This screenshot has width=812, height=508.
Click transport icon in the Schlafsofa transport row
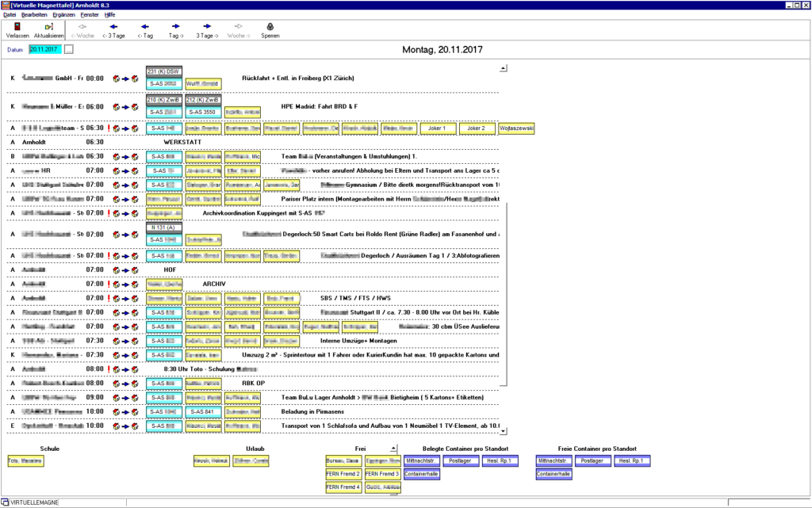[125, 426]
